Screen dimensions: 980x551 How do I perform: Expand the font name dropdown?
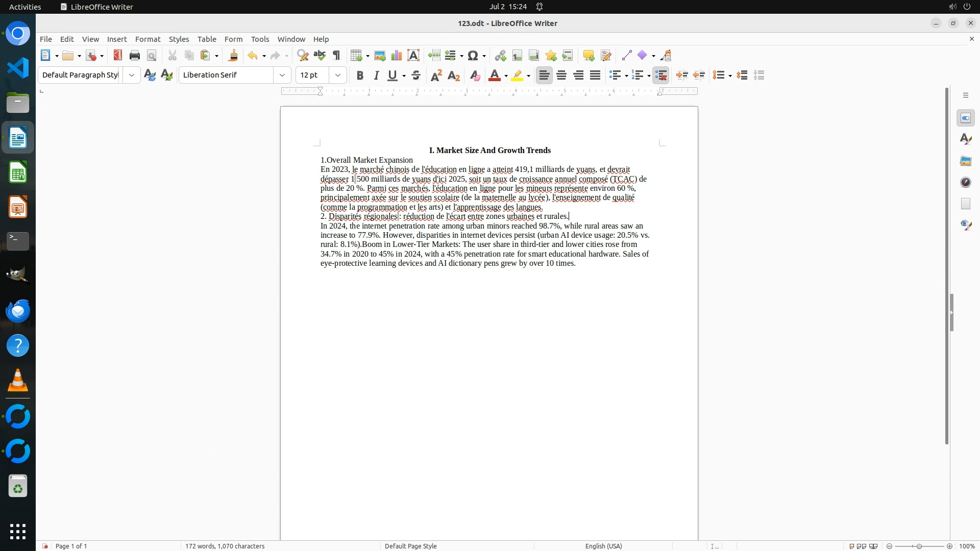282,76
